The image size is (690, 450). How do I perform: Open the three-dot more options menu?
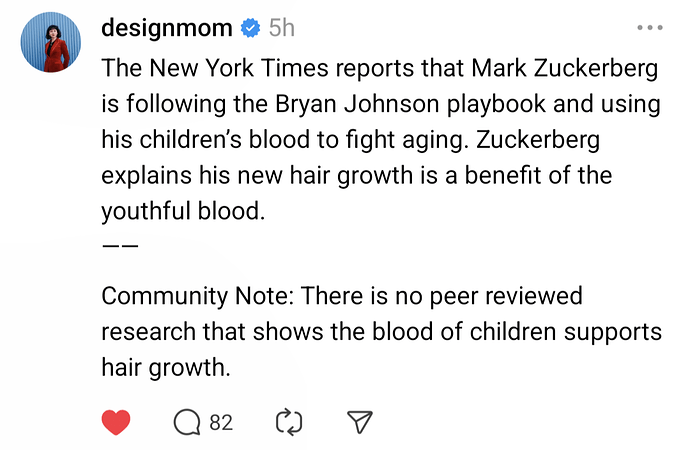(x=650, y=28)
